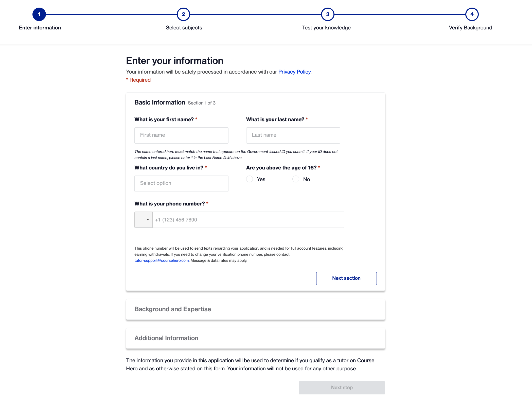Open the Privacy Policy link
Image resolution: width=532 pixels, height=414 pixels.
[x=295, y=72]
